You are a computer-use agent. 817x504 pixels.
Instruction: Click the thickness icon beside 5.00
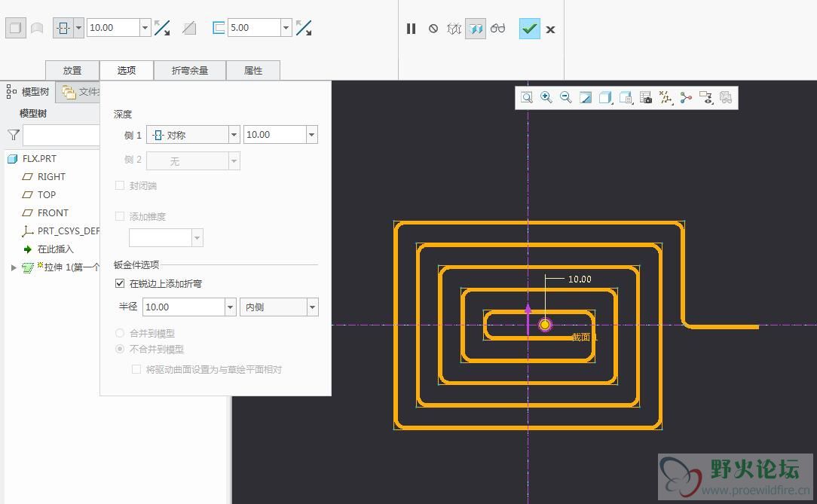coord(219,28)
